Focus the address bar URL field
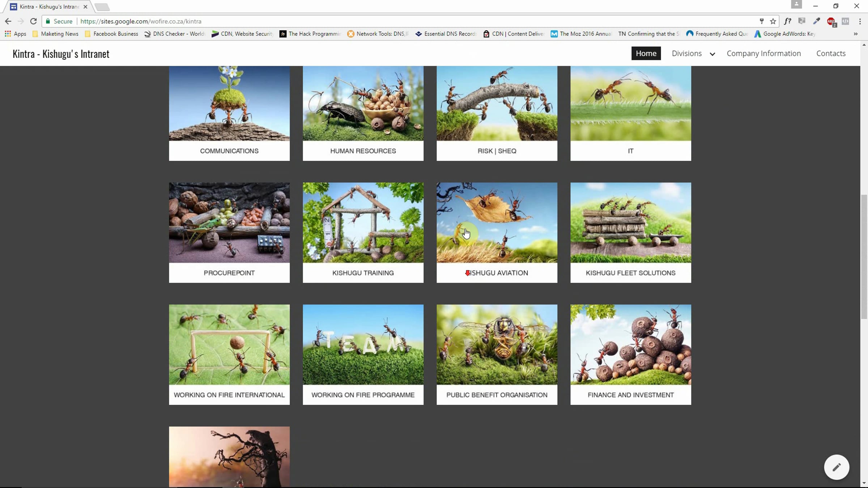Viewport: 868px width, 488px height. (416, 21)
